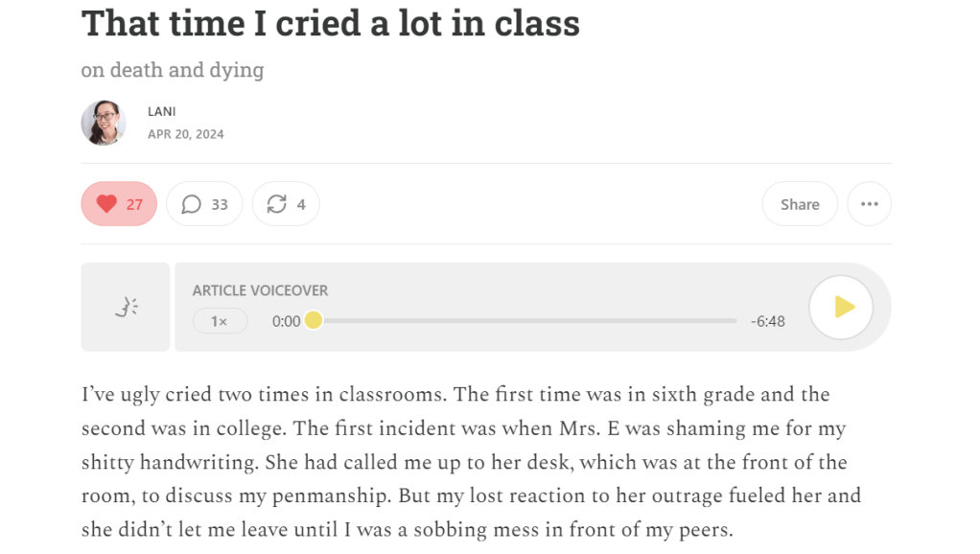Click the author's profile photo
This screenshot has width=980, height=554.
[104, 123]
